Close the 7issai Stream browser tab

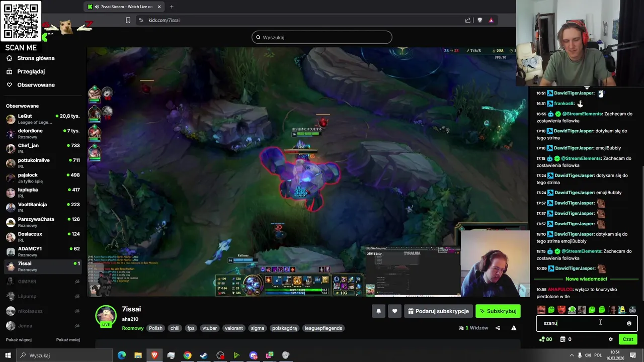click(x=159, y=7)
